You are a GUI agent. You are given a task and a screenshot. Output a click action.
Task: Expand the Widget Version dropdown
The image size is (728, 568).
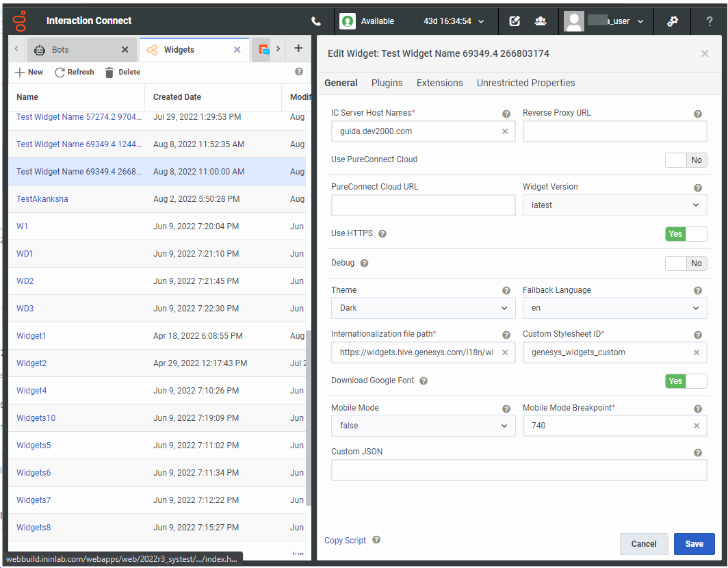[614, 205]
